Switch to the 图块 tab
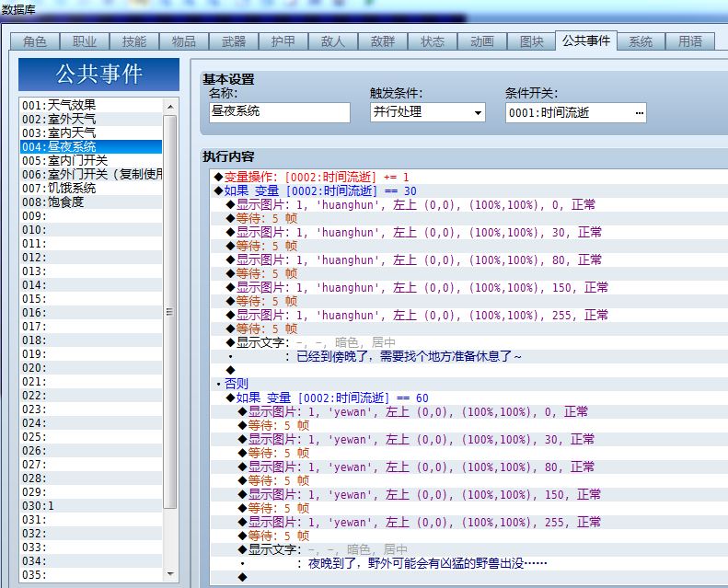Viewport: 728px width, 588px height. 532,41
